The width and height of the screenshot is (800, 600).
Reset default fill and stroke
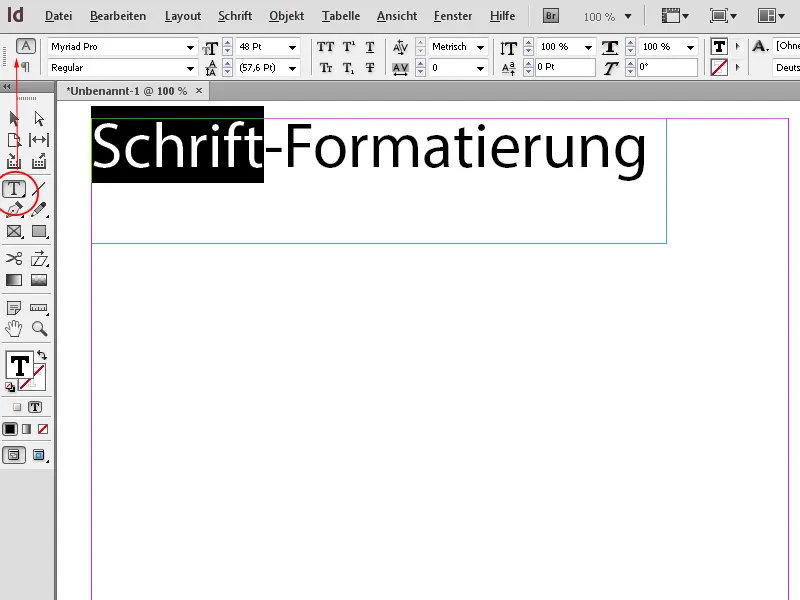(x=10, y=387)
